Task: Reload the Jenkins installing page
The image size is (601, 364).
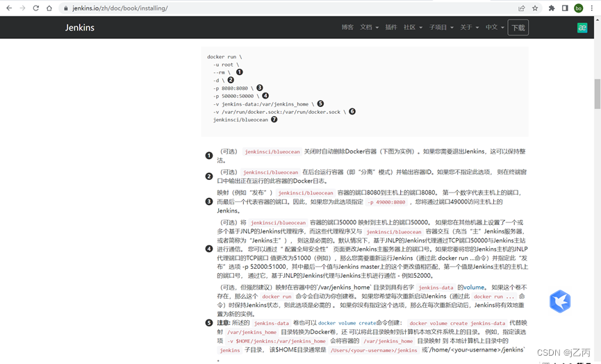Action: 35,8
